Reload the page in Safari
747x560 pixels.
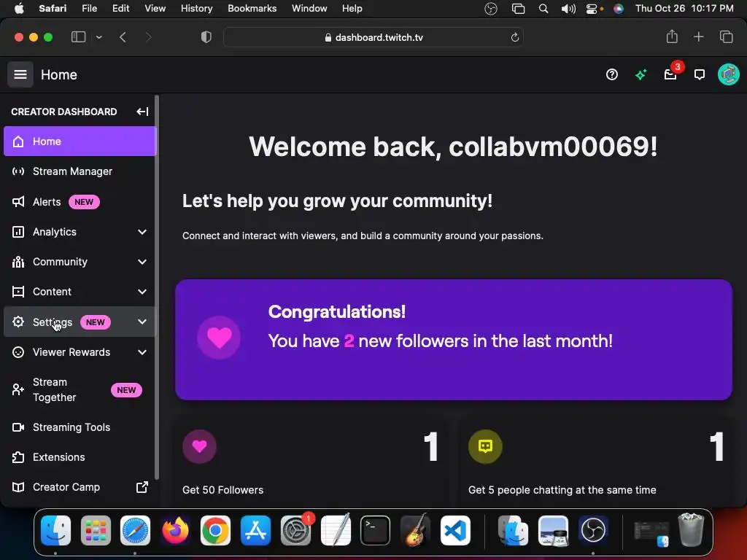tap(514, 37)
